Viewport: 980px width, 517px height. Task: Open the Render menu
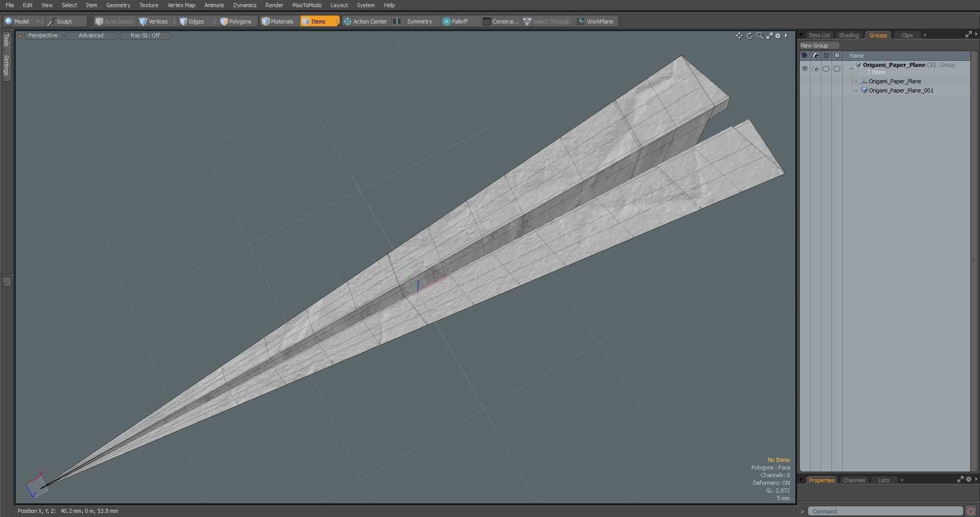coord(274,5)
